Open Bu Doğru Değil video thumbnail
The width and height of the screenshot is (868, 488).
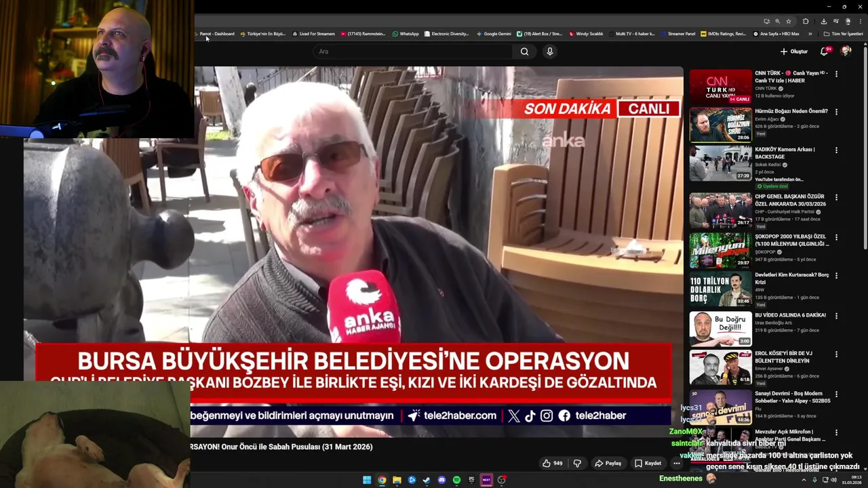[x=721, y=329]
